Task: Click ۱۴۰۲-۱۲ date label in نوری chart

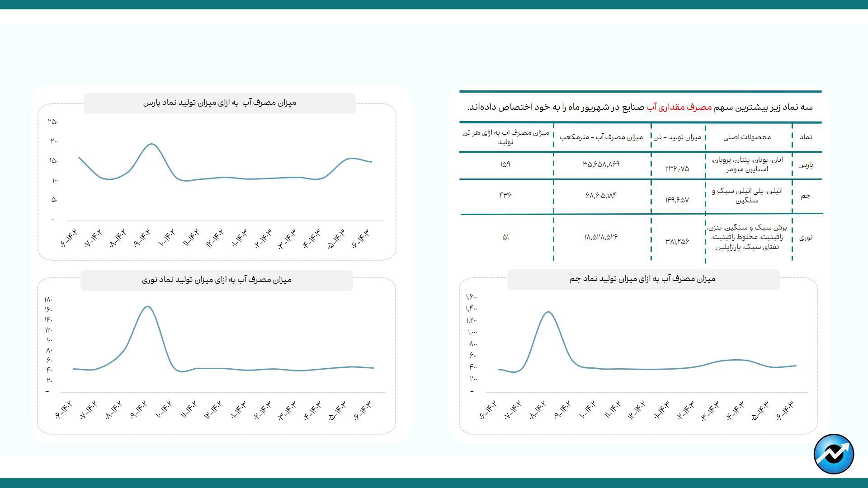Action: [x=213, y=410]
